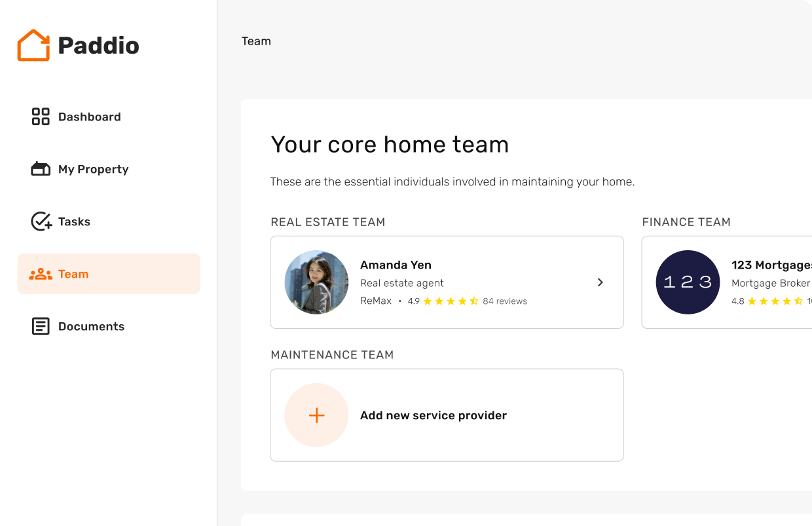Click the REAL ESTATE TEAM heading
Viewport: 812px width, 526px height.
tap(328, 222)
